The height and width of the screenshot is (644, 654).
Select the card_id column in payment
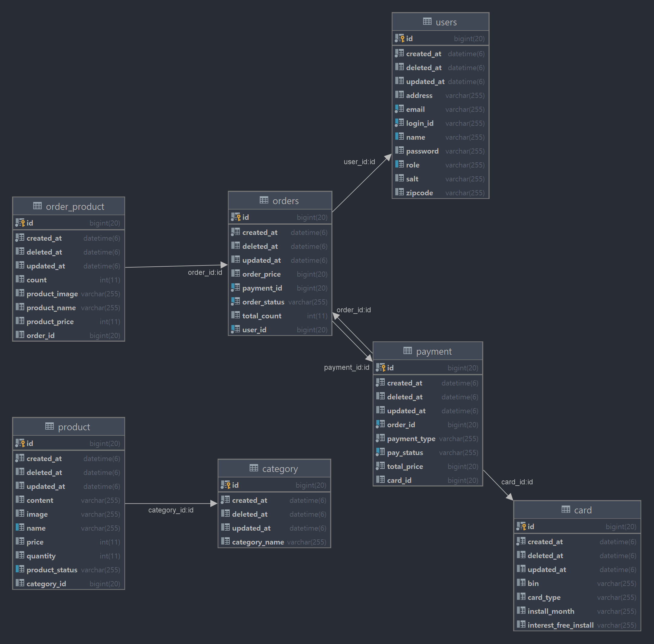coord(428,480)
